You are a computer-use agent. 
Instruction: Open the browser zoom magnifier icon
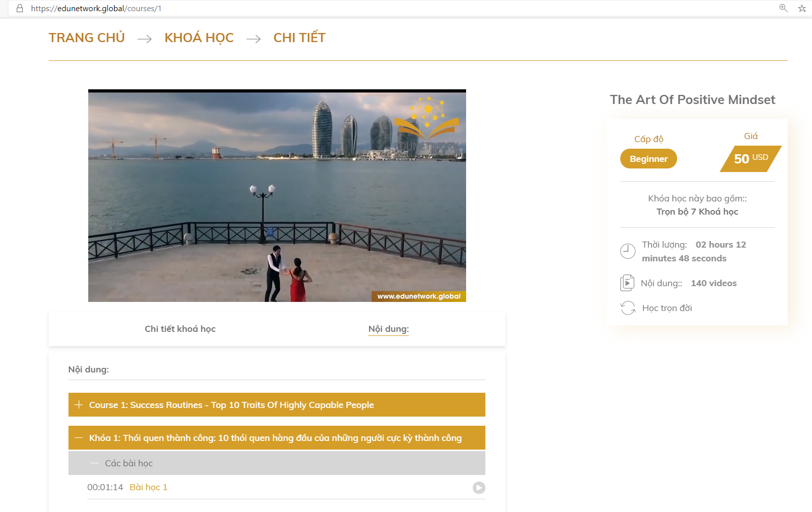(783, 8)
